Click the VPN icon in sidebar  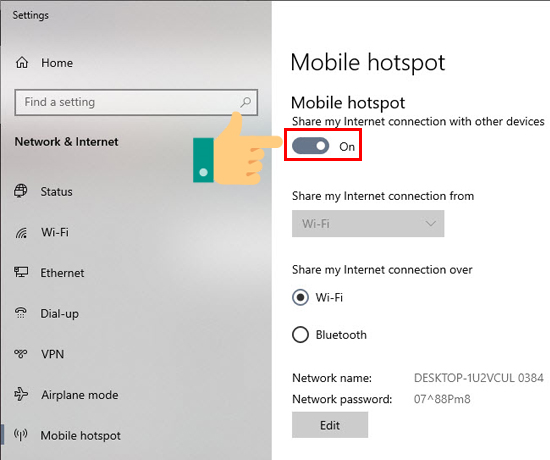pos(21,353)
